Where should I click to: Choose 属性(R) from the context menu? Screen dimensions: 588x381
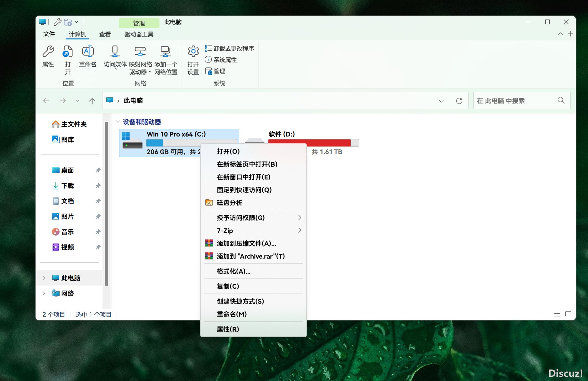pyautogui.click(x=253, y=329)
